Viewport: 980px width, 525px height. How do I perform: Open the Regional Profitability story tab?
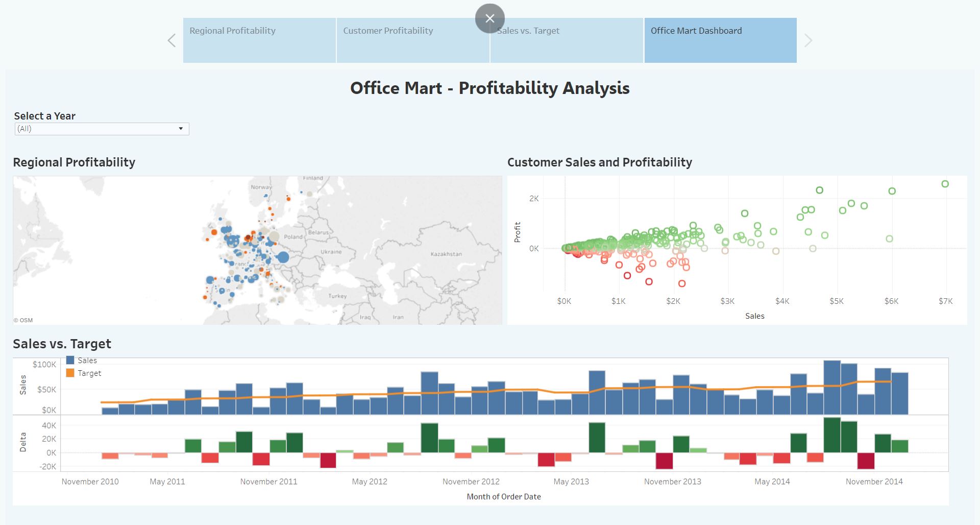(259, 40)
